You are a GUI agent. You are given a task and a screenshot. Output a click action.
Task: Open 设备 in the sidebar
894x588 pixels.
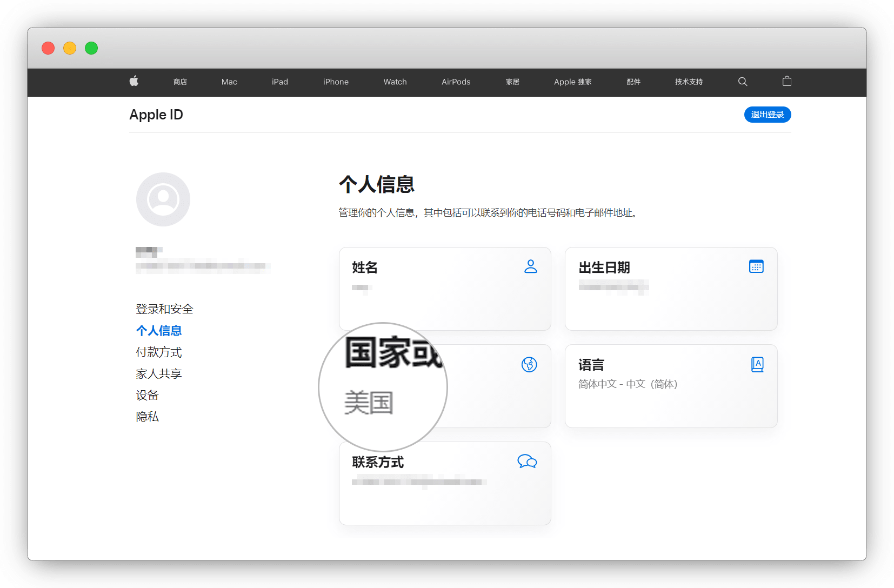[x=147, y=396]
